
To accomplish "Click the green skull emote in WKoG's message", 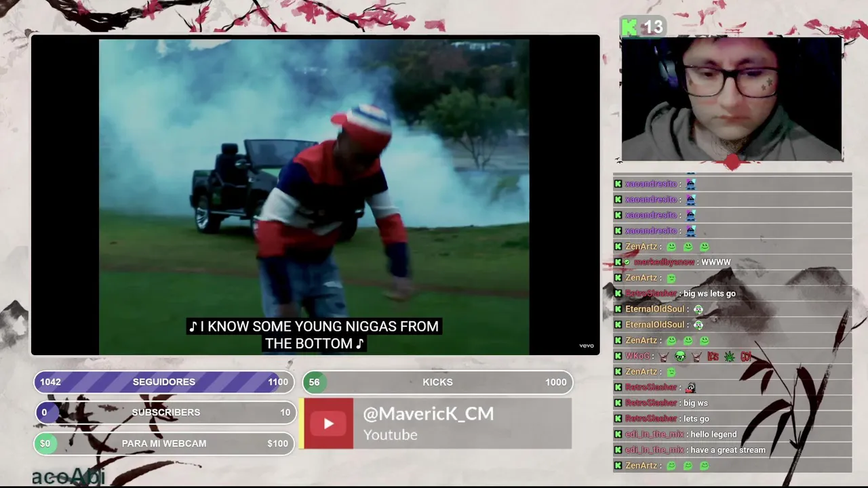I will point(680,356).
